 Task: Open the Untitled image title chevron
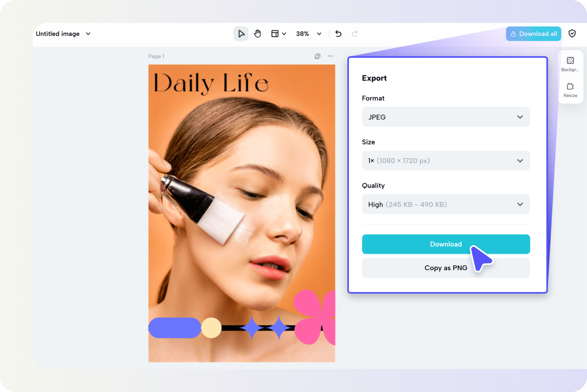click(88, 34)
